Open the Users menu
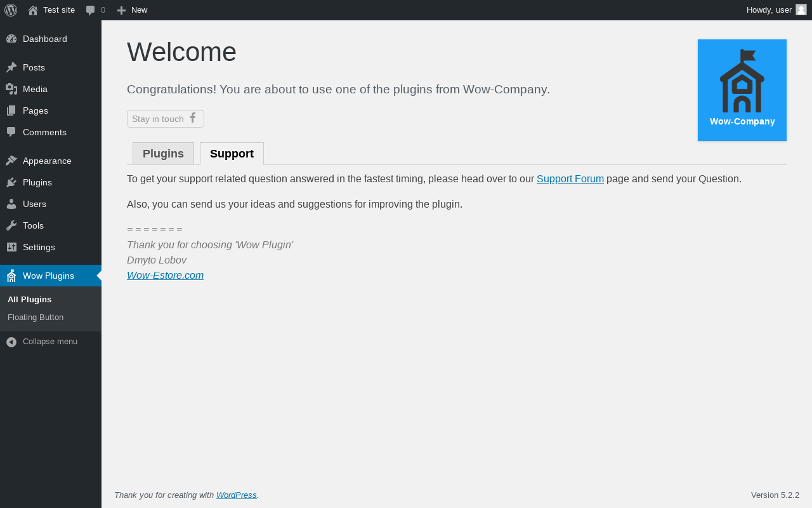The image size is (812, 508). (34, 204)
